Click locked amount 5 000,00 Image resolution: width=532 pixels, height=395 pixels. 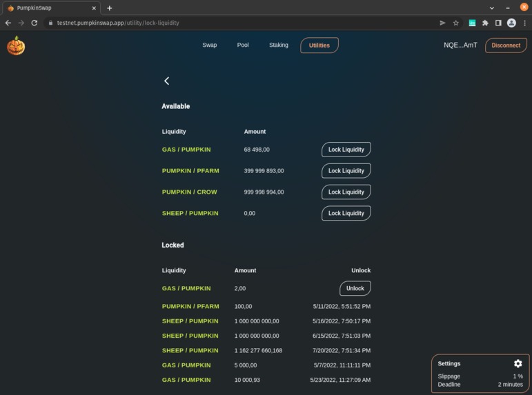(x=246, y=365)
